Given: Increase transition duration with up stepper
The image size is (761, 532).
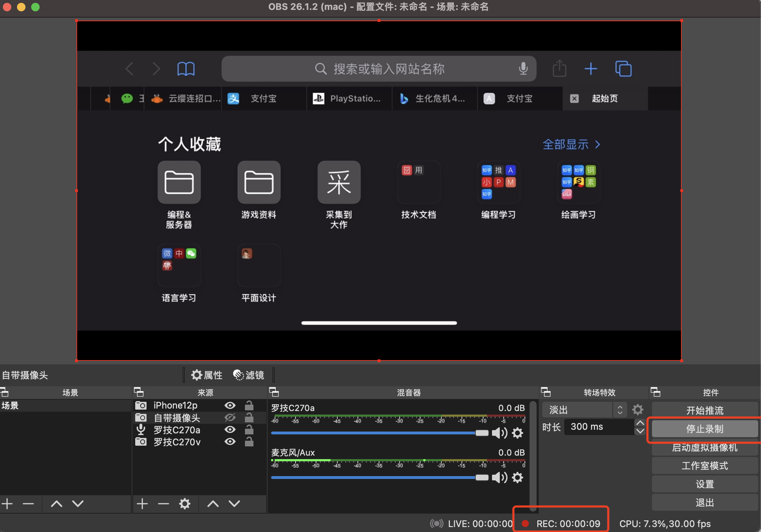Looking at the screenshot, I should pos(640,423).
